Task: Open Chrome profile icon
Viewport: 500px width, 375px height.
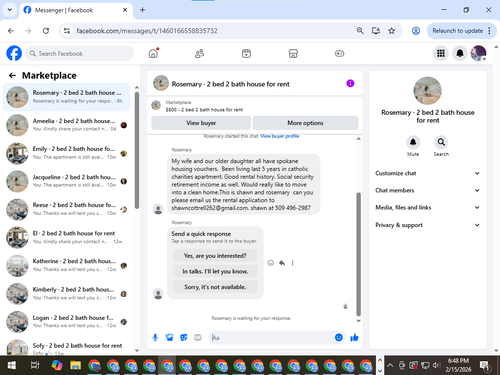Action: point(416,31)
